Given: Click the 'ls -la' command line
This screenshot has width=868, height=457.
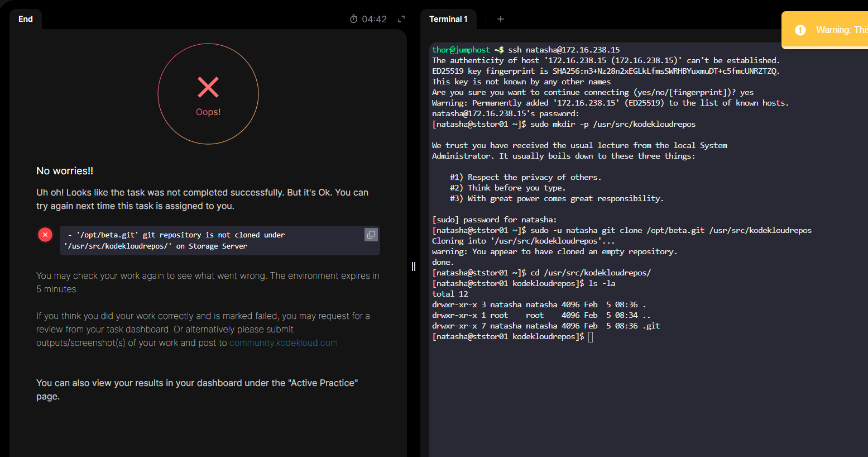Looking at the screenshot, I should click(524, 283).
